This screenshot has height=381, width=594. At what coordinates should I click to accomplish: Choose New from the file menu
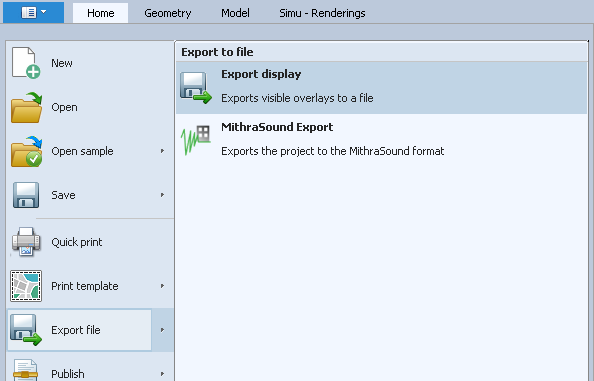point(90,63)
